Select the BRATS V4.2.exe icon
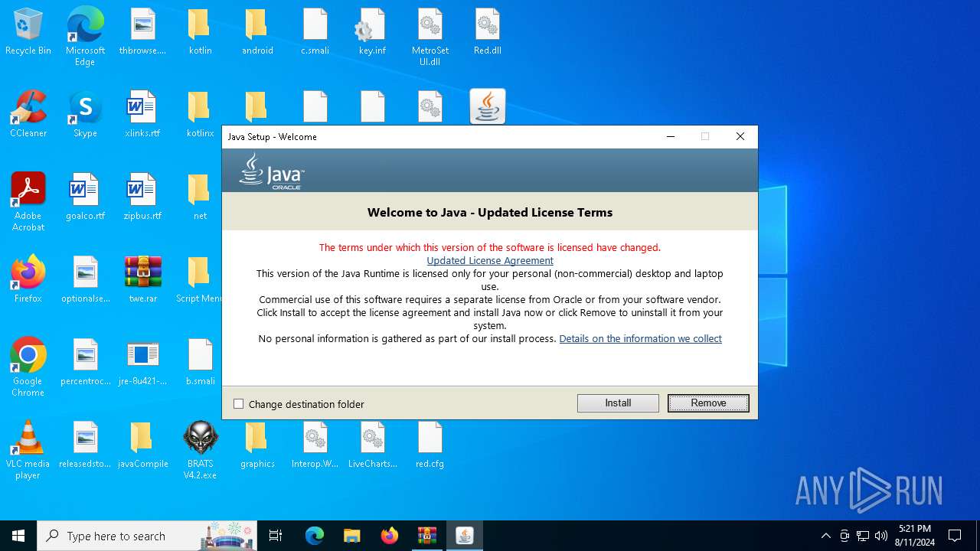 coord(200,450)
